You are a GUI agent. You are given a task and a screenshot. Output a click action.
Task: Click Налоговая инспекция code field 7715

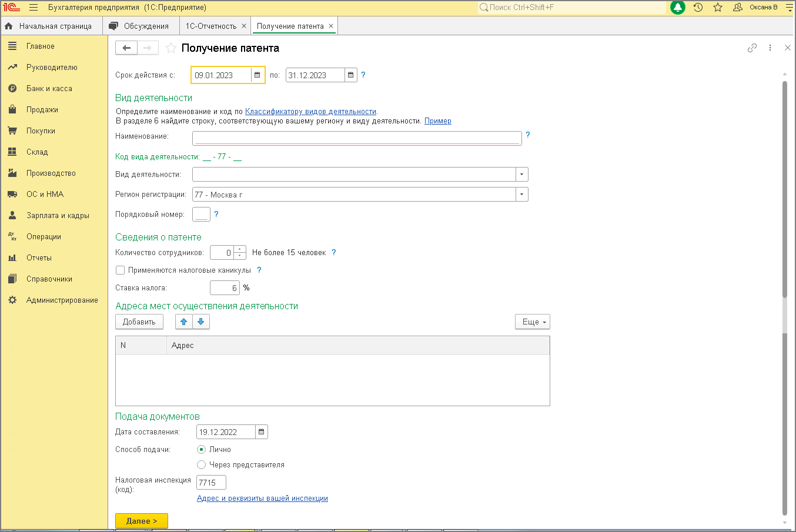(x=211, y=483)
